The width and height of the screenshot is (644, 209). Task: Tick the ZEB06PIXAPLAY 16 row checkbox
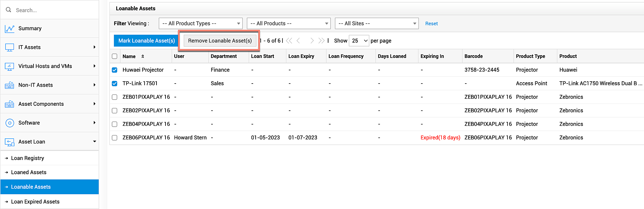115,138
